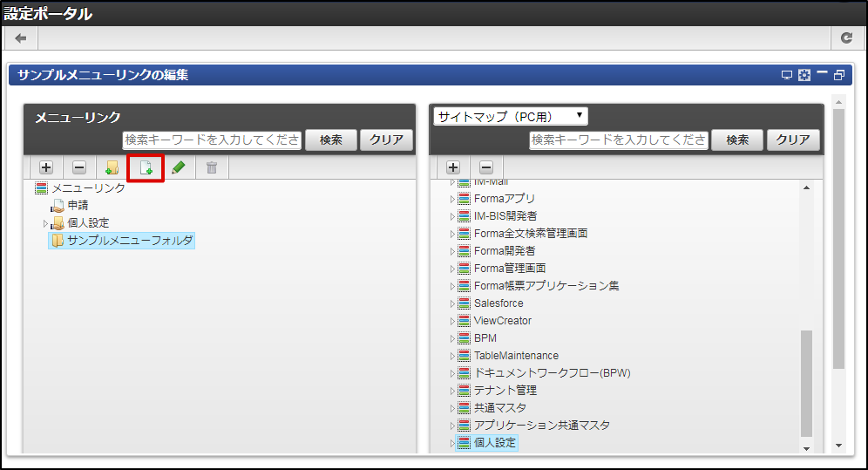Select サンプルメニューフォルダ tree item
Screen dimensions: 868x470
[x=130, y=241]
